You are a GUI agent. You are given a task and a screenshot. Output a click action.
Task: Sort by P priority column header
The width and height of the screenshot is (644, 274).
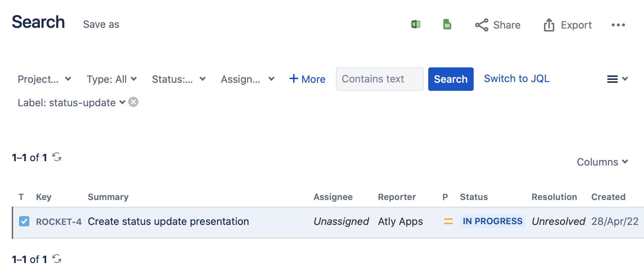click(x=445, y=197)
